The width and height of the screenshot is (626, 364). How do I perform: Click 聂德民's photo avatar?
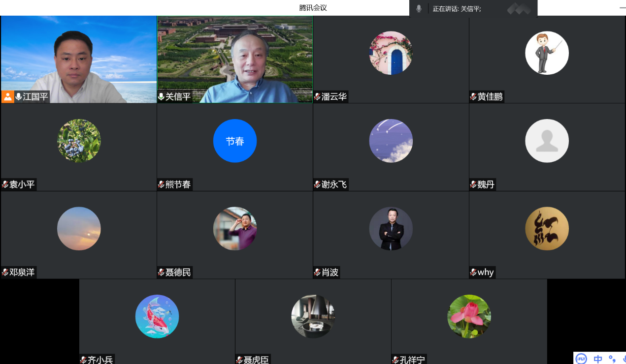coord(235,229)
